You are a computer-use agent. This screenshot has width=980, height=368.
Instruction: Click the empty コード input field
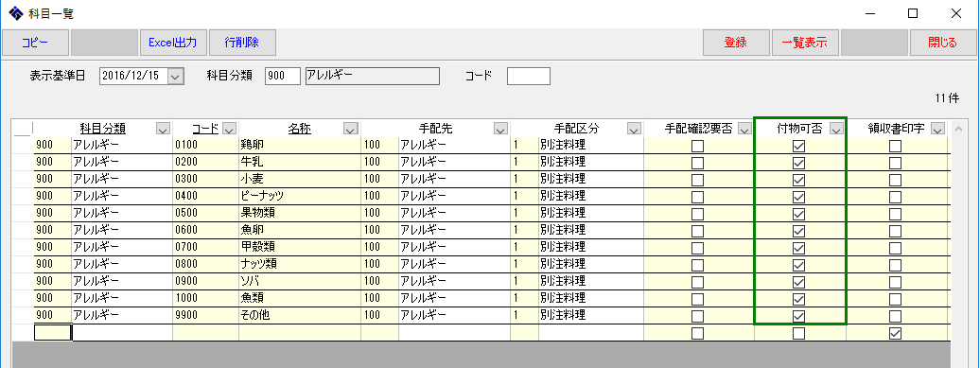(x=528, y=77)
